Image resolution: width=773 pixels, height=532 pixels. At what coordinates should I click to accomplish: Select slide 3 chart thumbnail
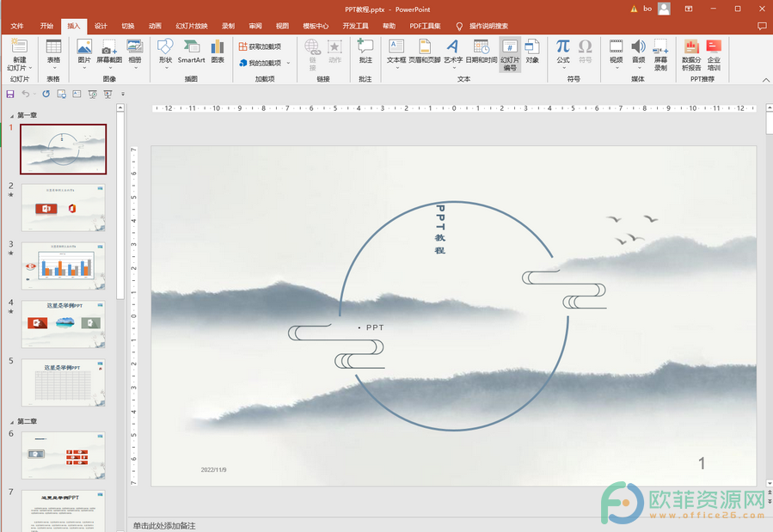pyautogui.click(x=63, y=266)
